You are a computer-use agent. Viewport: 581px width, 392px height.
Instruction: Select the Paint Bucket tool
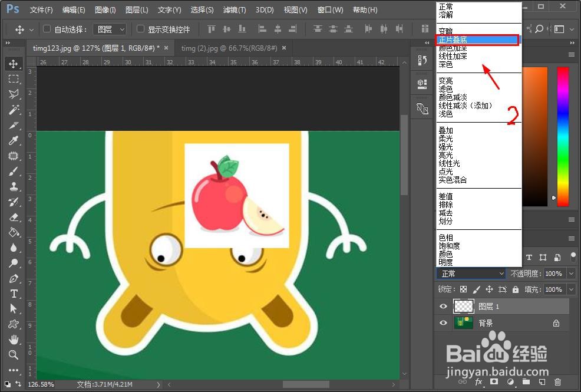[x=14, y=232]
